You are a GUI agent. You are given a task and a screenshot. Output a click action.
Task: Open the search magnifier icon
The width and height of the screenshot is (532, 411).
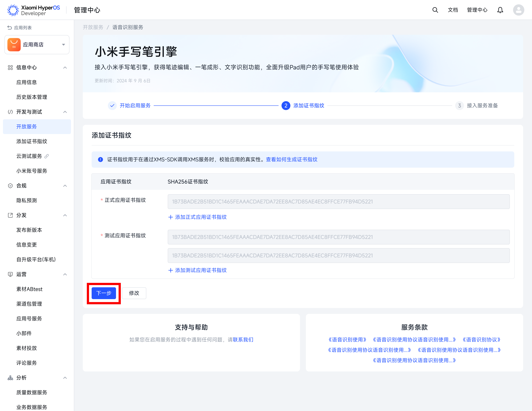click(x=435, y=10)
